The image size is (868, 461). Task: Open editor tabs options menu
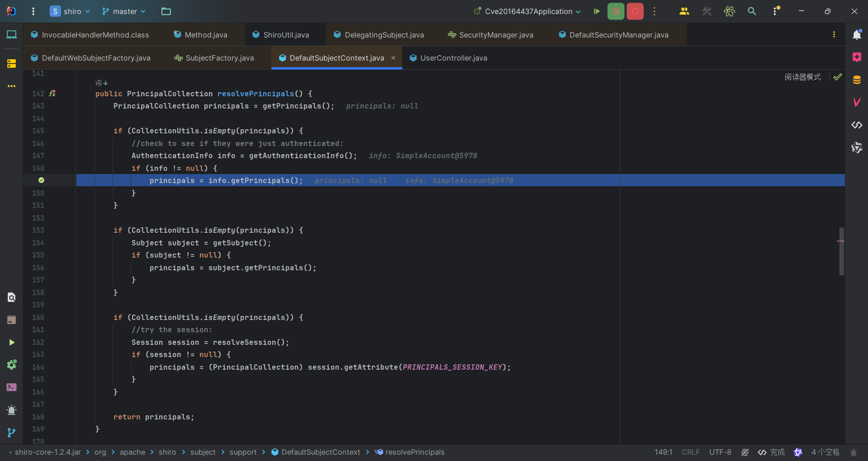[834, 35]
